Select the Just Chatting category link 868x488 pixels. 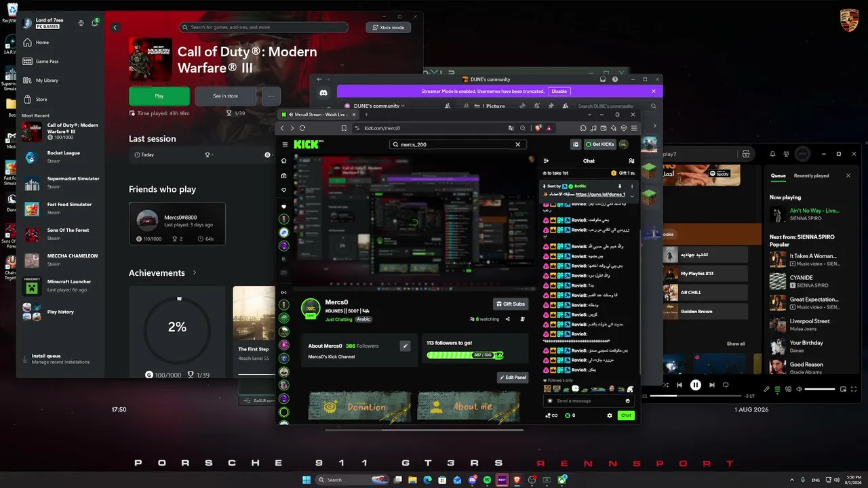click(x=339, y=319)
